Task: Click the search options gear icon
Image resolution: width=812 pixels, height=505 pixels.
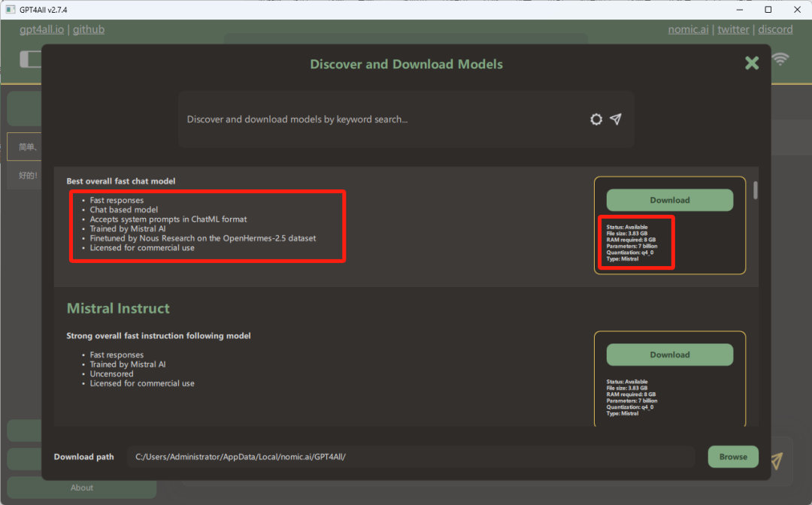Action: click(x=596, y=119)
